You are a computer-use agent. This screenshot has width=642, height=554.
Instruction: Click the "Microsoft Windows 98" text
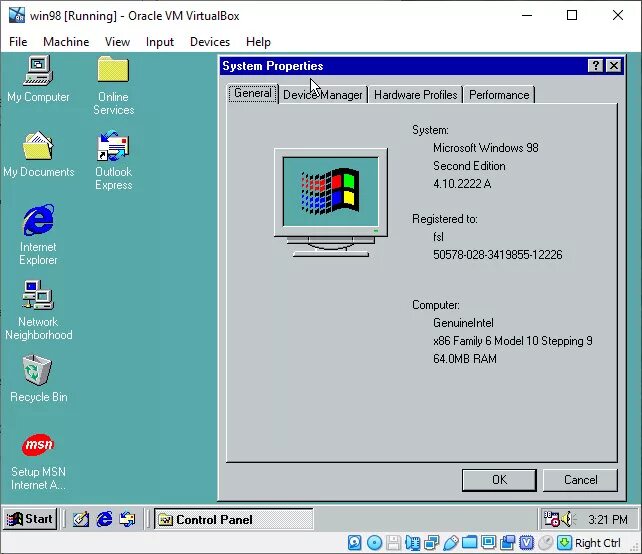tap(486, 148)
